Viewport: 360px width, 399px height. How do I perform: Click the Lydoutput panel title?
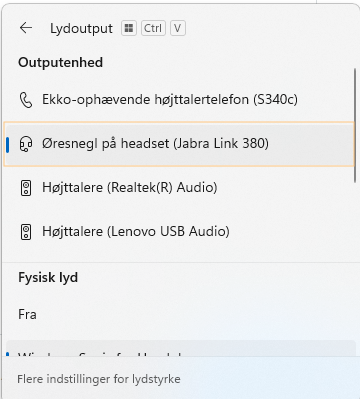point(81,29)
